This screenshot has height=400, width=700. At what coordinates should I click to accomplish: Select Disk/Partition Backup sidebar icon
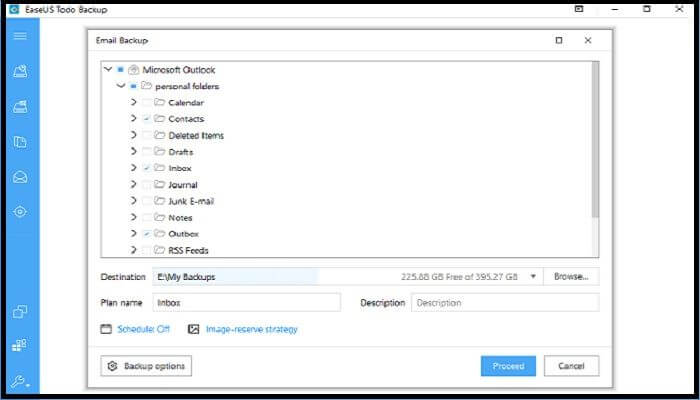(20, 71)
